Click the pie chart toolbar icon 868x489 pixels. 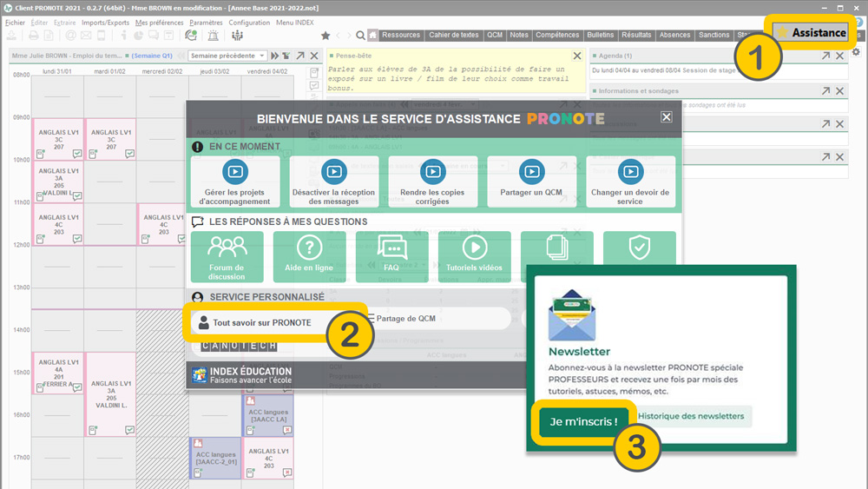[138, 36]
